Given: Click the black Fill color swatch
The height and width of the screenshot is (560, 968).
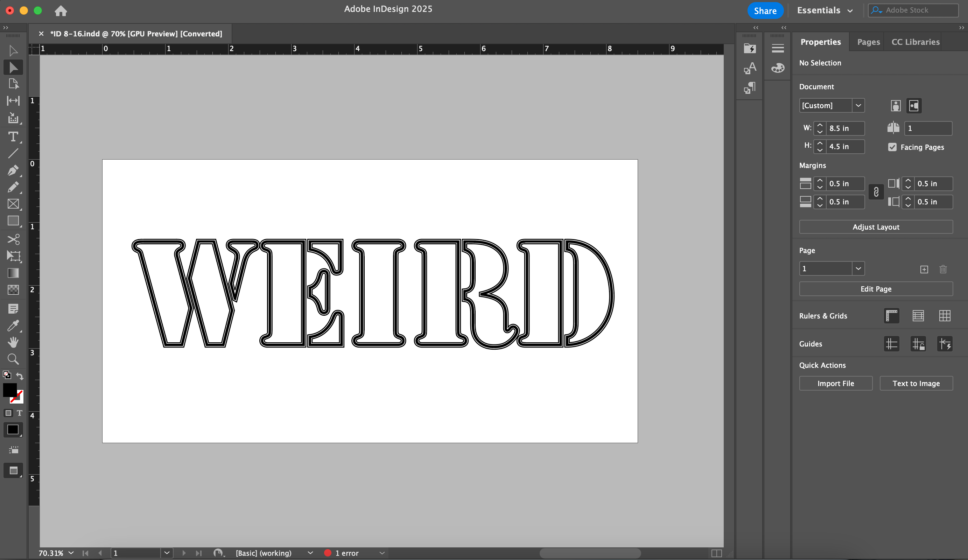Looking at the screenshot, I should [9, 390].
